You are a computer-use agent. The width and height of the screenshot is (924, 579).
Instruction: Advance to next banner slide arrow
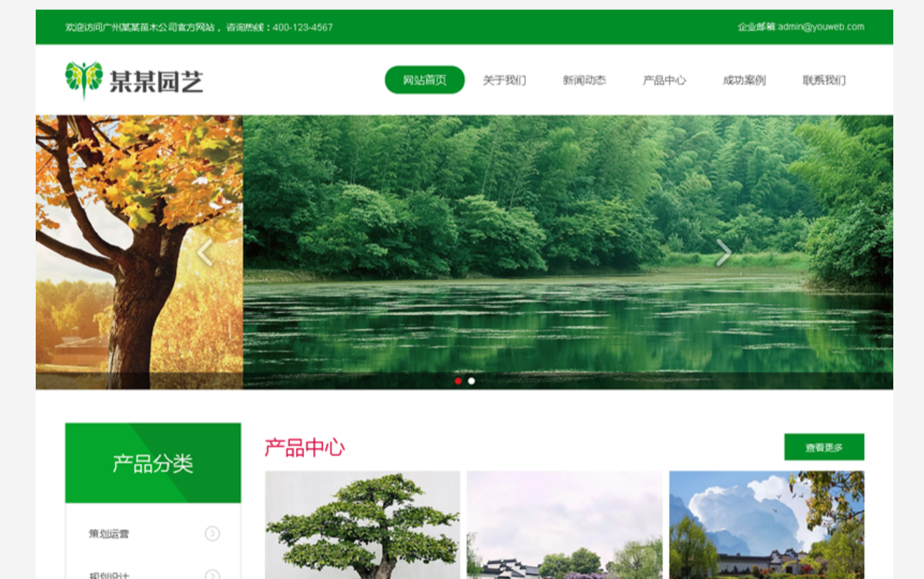(723, 252)
